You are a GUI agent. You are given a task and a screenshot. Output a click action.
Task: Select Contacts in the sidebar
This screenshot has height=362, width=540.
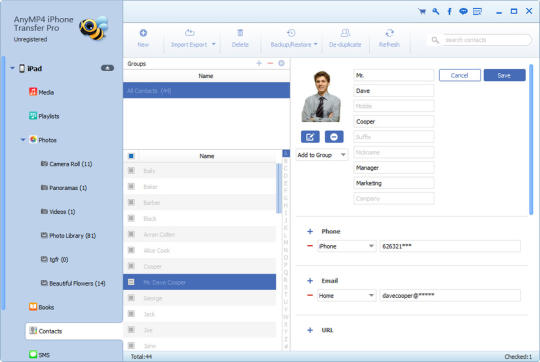(x=74, y=331)
